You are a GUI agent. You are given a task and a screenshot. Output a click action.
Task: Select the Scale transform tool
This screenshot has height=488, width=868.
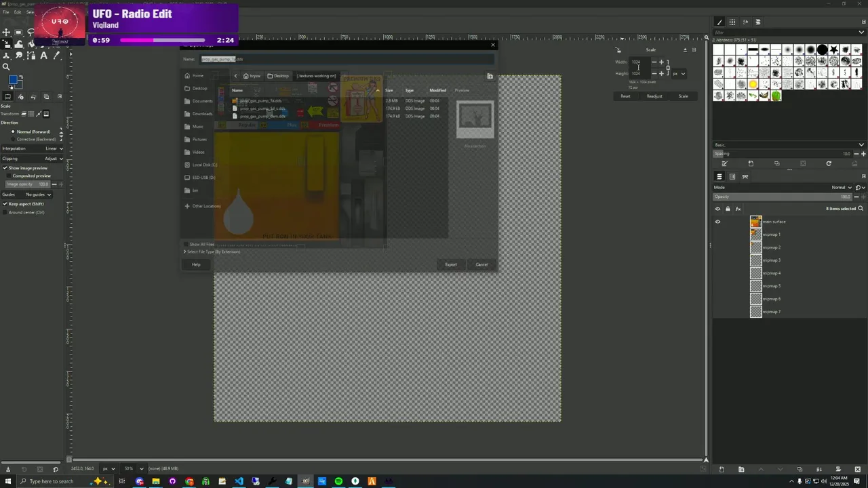tap(6, 43)
